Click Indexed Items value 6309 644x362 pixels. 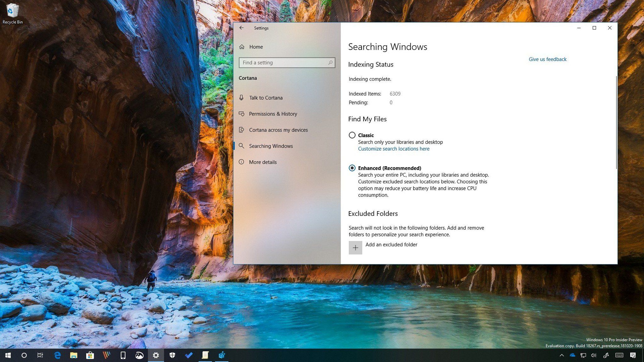click(x=395, y=94)
